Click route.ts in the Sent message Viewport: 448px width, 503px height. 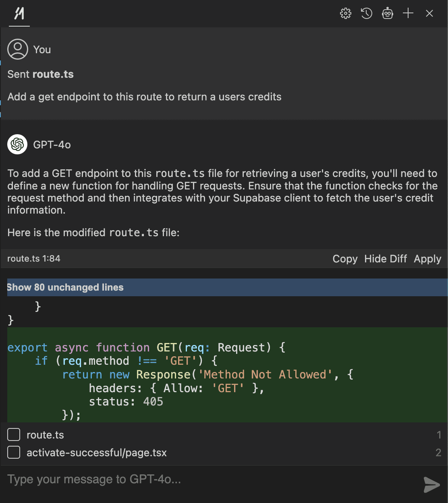pyautogui.click(x=53, y=74)
